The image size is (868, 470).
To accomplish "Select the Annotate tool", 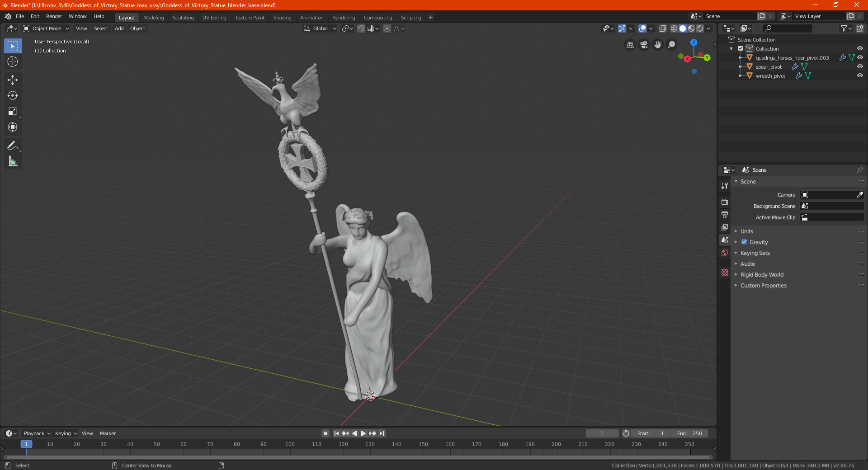I will [x=13, y=146].
